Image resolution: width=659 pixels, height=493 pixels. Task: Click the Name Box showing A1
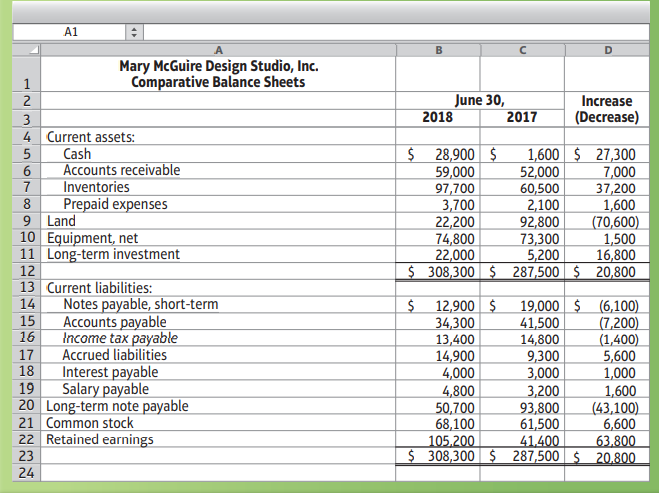pos(69,32)
